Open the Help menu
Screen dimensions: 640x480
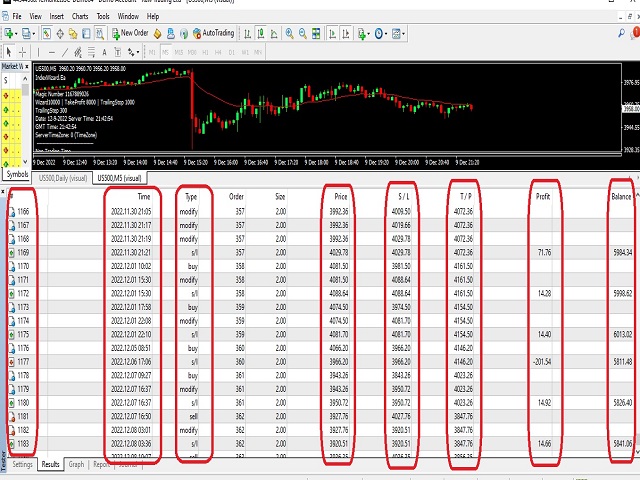[153, 16]
